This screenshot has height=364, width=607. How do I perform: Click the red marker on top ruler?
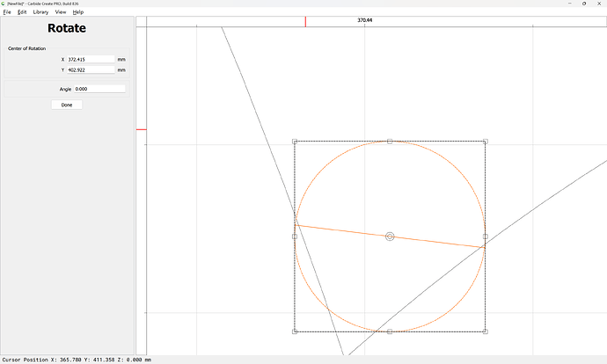(305, 21)
